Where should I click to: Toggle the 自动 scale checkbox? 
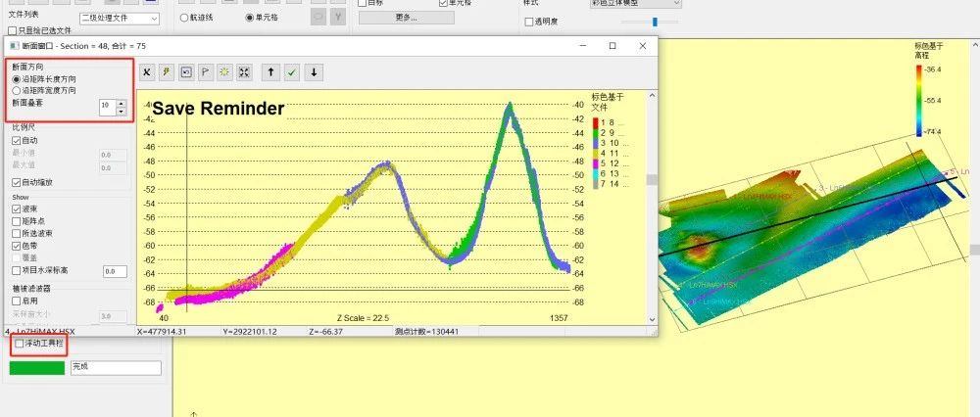pos(17,140)
